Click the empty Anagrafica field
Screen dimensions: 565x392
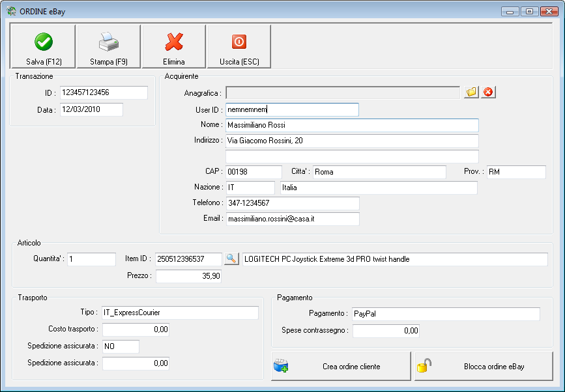[x=343, y=92]
